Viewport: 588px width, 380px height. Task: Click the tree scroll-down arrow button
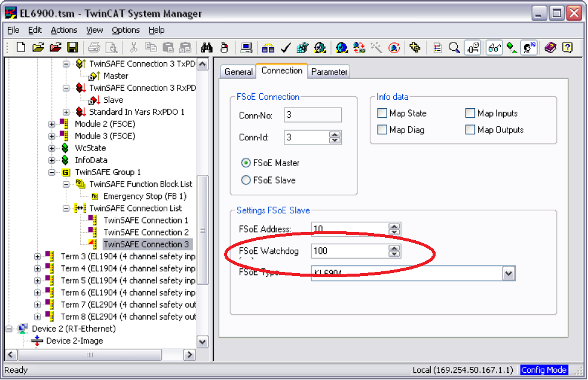(203, 342)
